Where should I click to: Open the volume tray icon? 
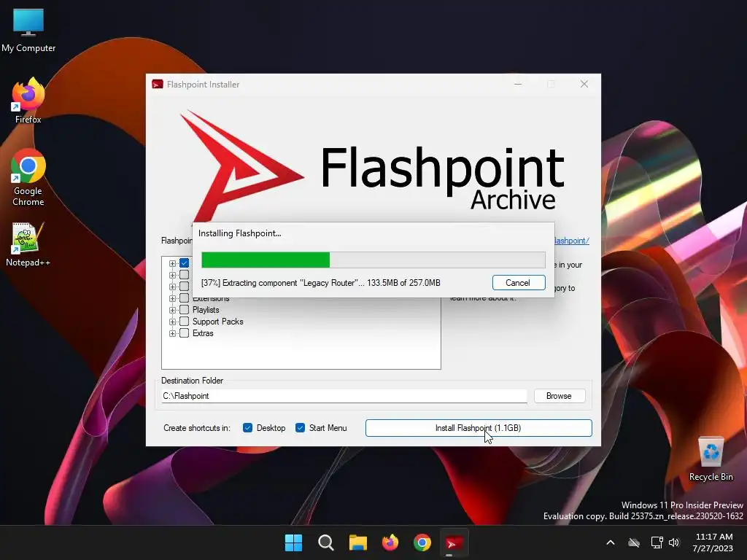(673, 542)
